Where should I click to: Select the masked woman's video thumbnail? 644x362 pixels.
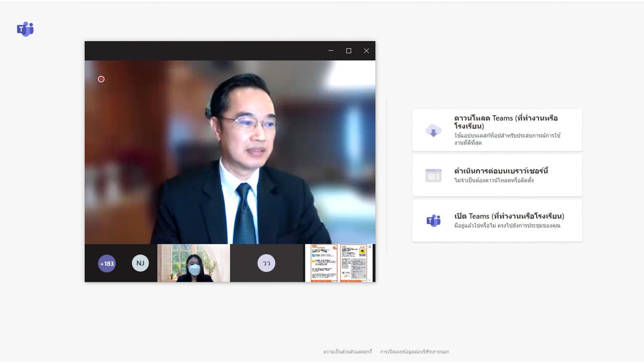[193, 263]
